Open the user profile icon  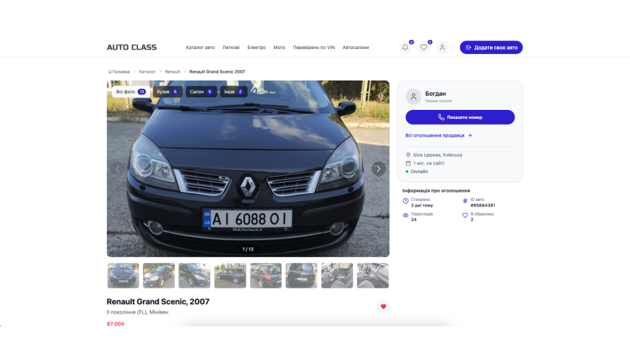pyautogui.click(x=442, y=48)
